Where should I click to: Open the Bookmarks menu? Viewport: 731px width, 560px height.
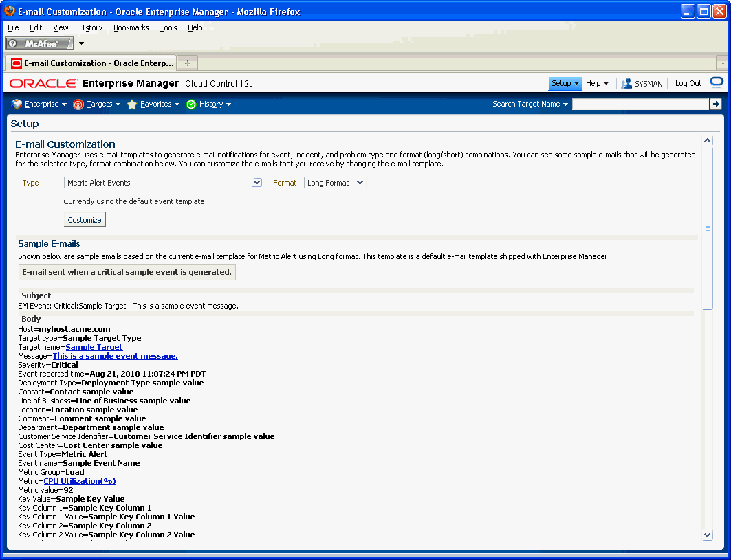(131, 27)
